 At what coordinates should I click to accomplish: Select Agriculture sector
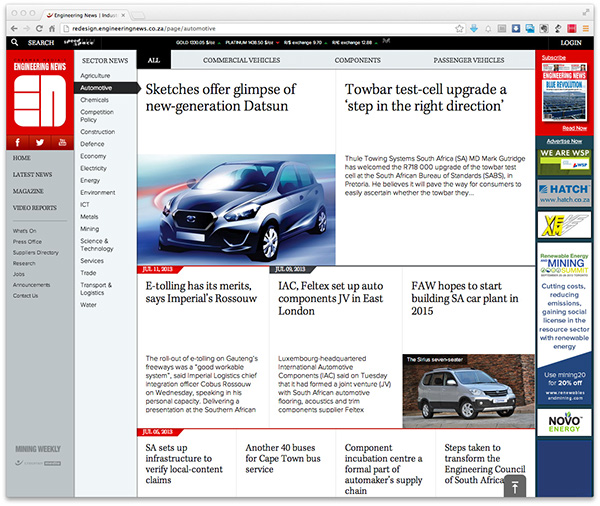(x=95, y=76)
